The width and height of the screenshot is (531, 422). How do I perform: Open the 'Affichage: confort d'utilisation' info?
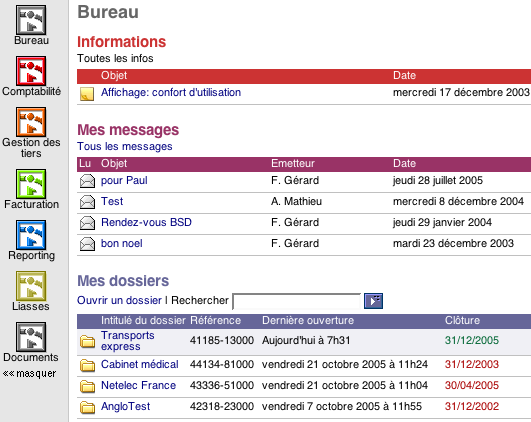click(171, 92)
